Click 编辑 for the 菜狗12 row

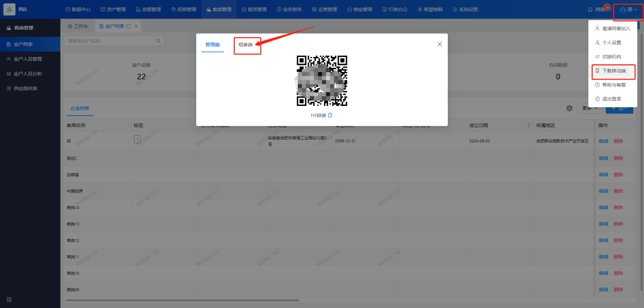click(603, 240)
